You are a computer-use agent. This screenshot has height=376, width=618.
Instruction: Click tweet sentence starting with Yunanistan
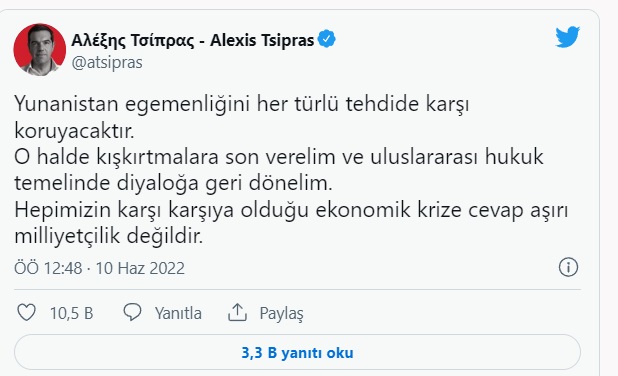pyautogui.click(x=242, y=117)
